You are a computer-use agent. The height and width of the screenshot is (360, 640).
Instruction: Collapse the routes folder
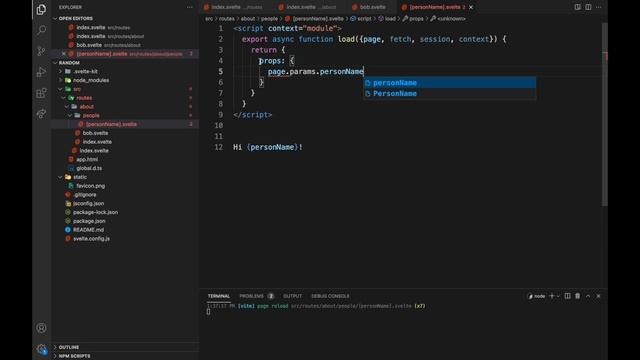click(84, 98)
